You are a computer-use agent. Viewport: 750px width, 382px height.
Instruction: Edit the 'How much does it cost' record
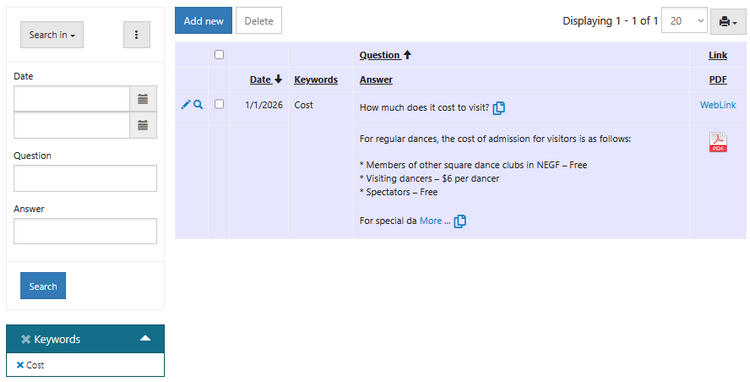(186, 105)
